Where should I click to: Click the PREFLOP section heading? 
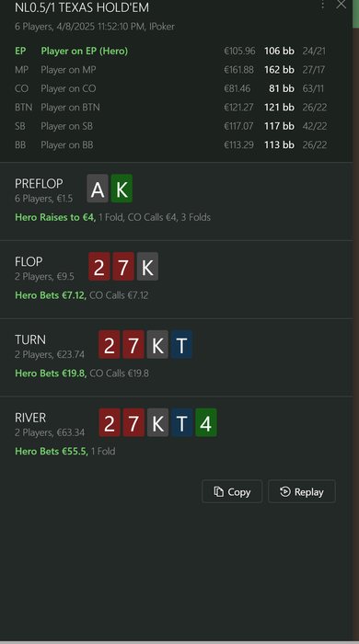(x=39, y=183)
